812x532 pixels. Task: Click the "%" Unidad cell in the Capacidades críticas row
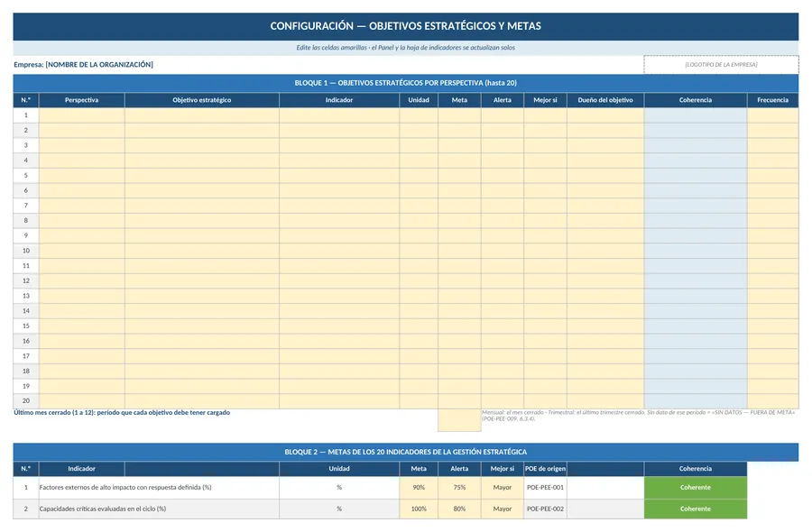tap(339, 509)
